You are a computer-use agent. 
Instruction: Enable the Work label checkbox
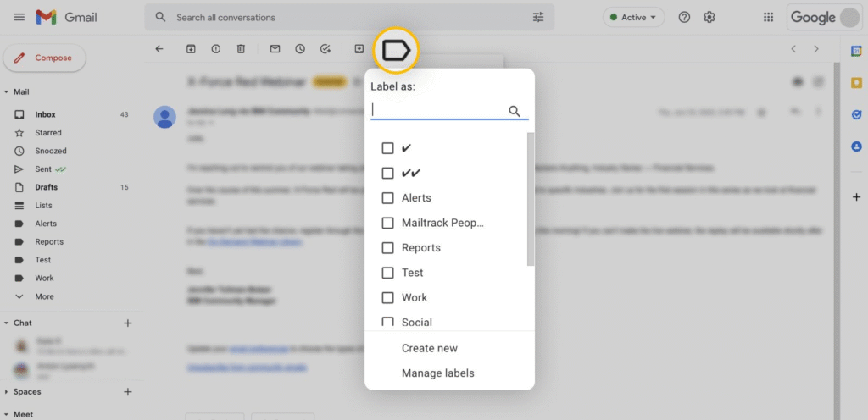pos(387,298)
